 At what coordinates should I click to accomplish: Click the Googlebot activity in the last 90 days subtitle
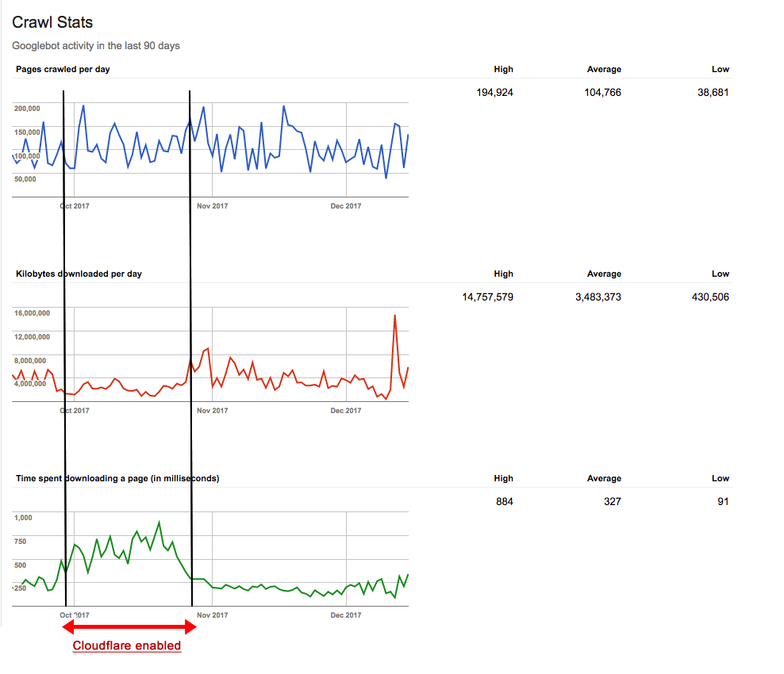pyautogui.click(x=96, y=45)
